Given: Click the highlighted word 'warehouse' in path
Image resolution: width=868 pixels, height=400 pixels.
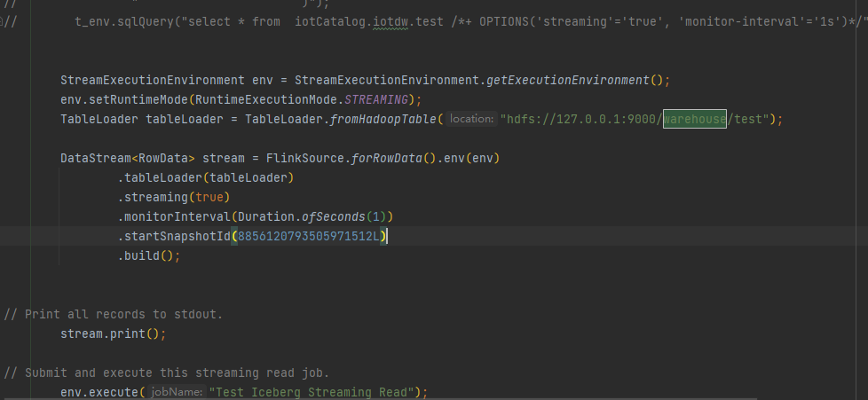Looking at the screenshot, I should 695,119.
